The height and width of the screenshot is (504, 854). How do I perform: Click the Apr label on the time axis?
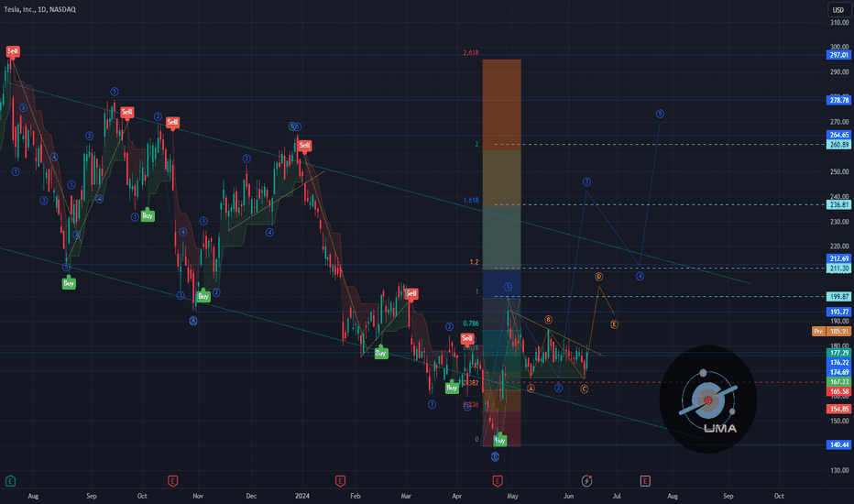coord(457,496)
